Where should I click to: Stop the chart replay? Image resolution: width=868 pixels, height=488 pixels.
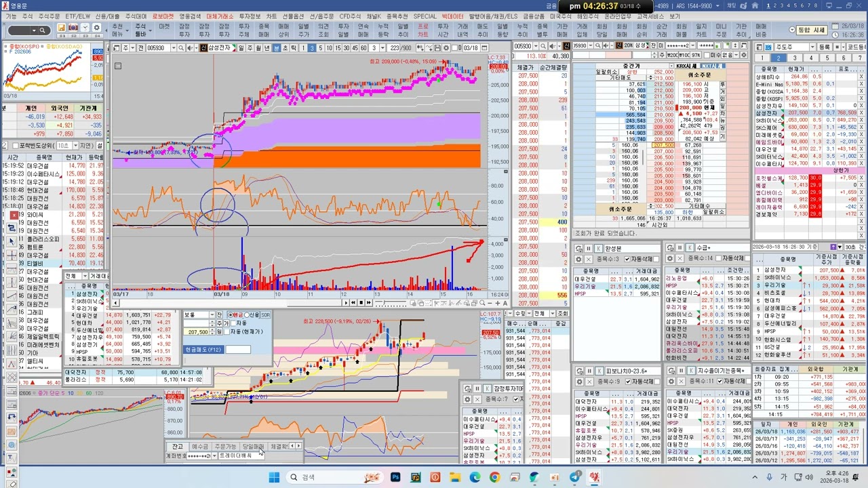coord(361,303)
